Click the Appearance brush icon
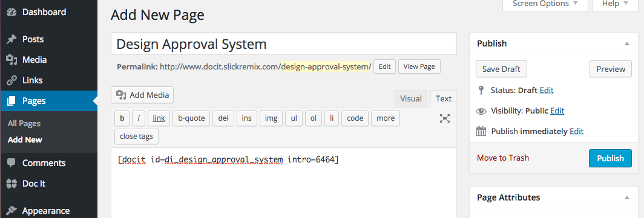 pyautogui.click(x=11, y=211)
